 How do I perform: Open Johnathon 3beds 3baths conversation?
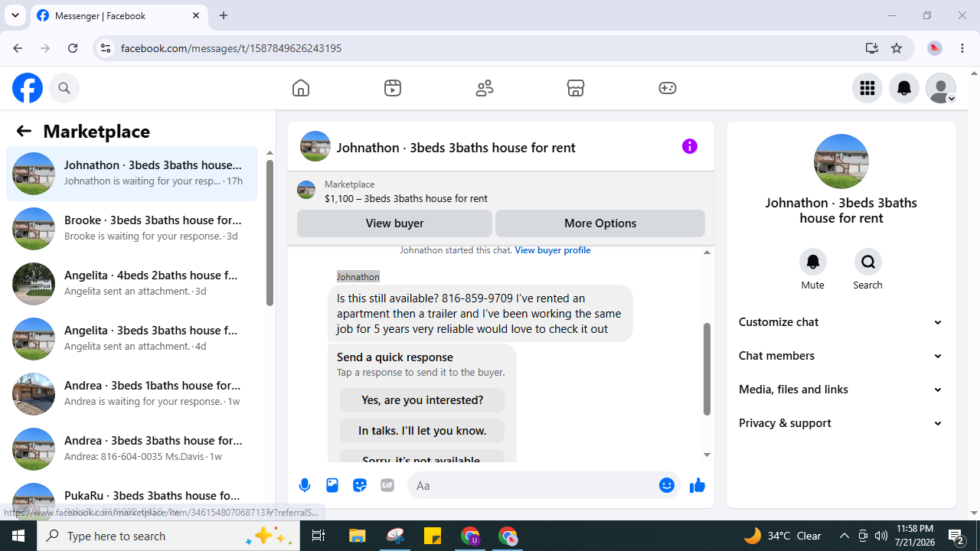click(132, 174)
